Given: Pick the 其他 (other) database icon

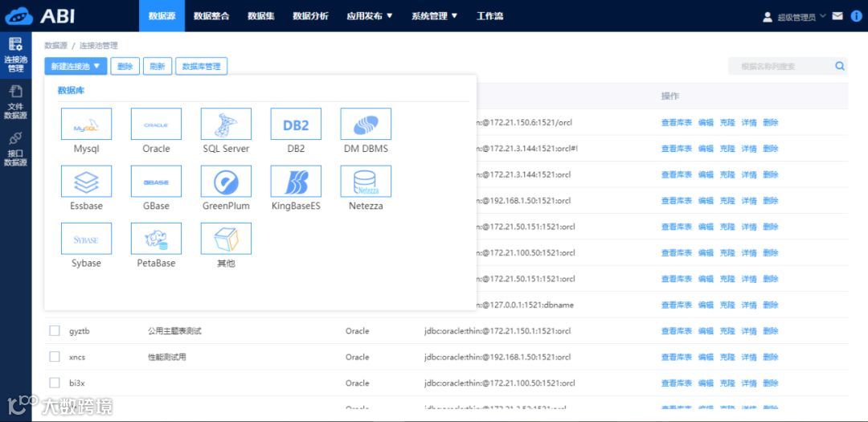Looking at the screenshot, I should (x=226, y=239).
